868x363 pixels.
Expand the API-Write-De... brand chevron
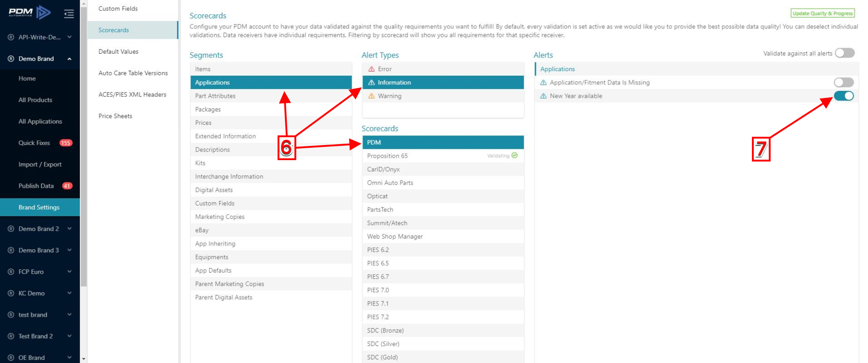click(x=69, y=37)
